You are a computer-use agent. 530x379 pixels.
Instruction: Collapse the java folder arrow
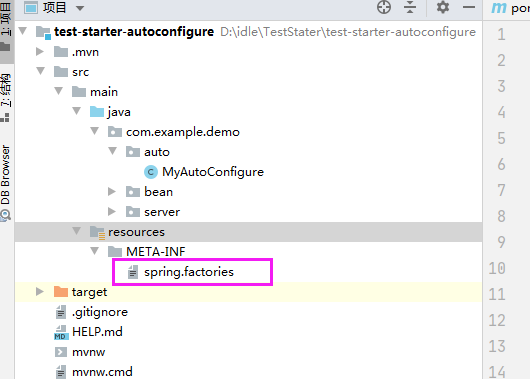[77, 111]
